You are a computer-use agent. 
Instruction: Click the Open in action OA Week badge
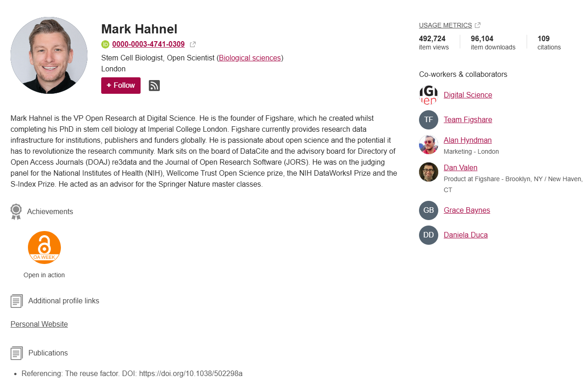point(44,247)
